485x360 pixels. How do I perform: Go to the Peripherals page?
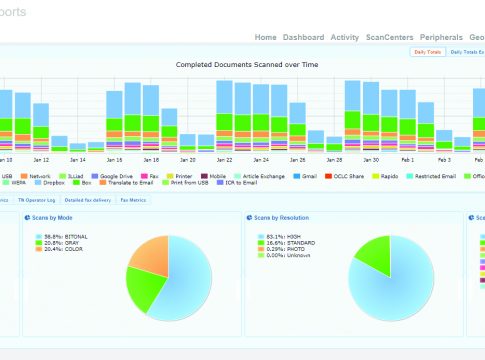coord(441,37)
